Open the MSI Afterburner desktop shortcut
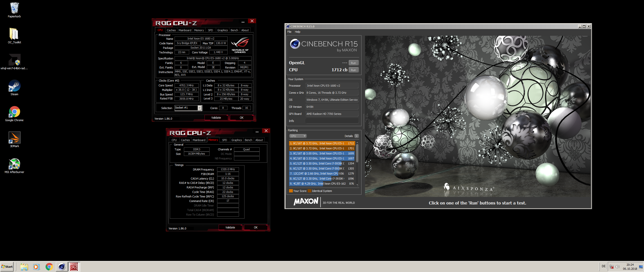 (14, 165)
